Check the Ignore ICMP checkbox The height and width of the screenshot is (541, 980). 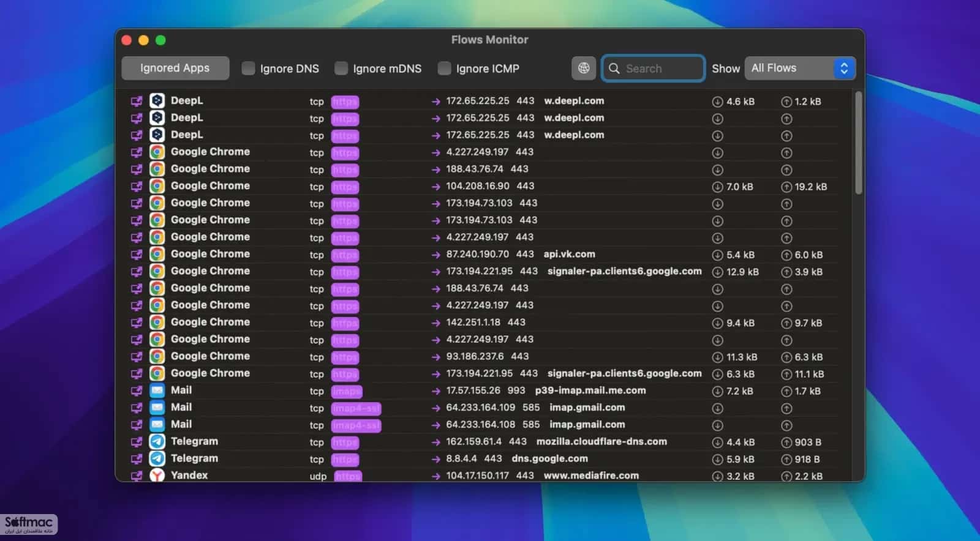point(445,68)
